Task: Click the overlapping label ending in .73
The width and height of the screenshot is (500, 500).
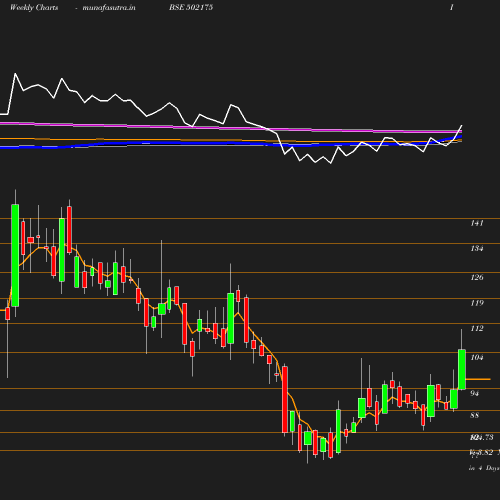Action: tap(481, 437)
